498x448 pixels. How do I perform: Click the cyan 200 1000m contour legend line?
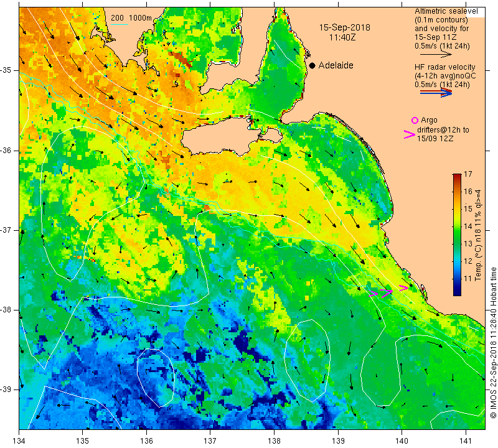coord(119,24)
